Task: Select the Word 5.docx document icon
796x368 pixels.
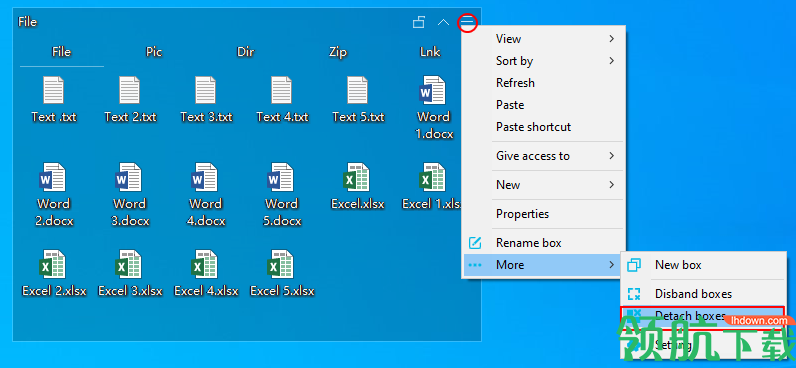Action: (281, 177)
